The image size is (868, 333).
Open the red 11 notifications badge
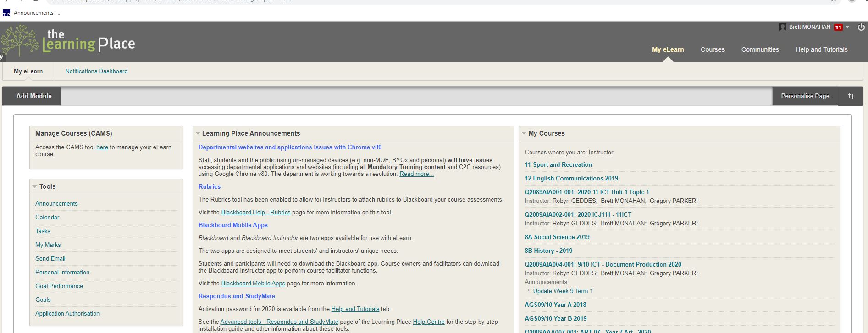(x=838, y=27)
